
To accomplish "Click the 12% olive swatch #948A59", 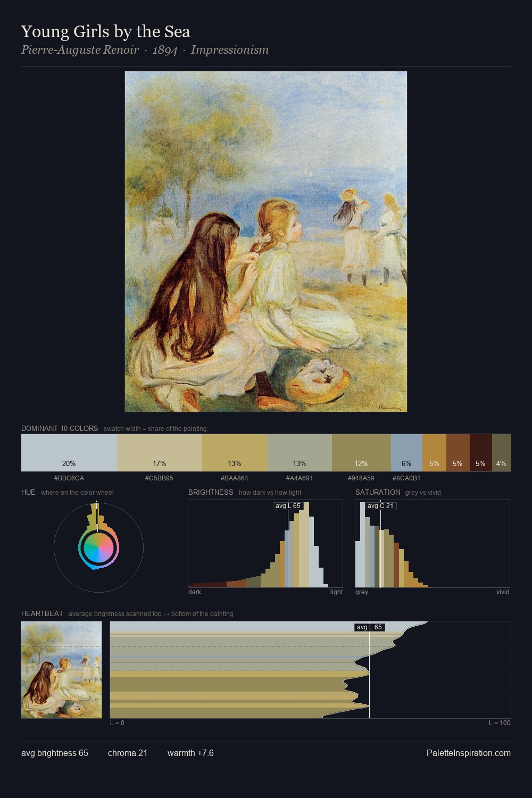I will point(361,453).
